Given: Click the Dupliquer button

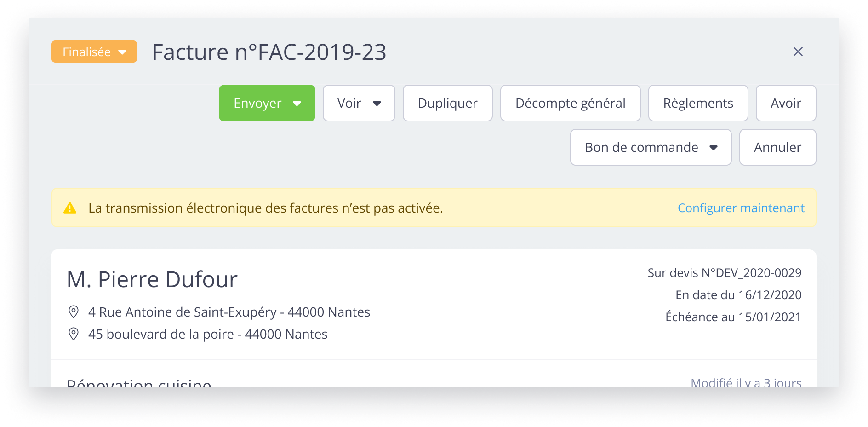Looking at the screenshot, I should coord(447,103).
